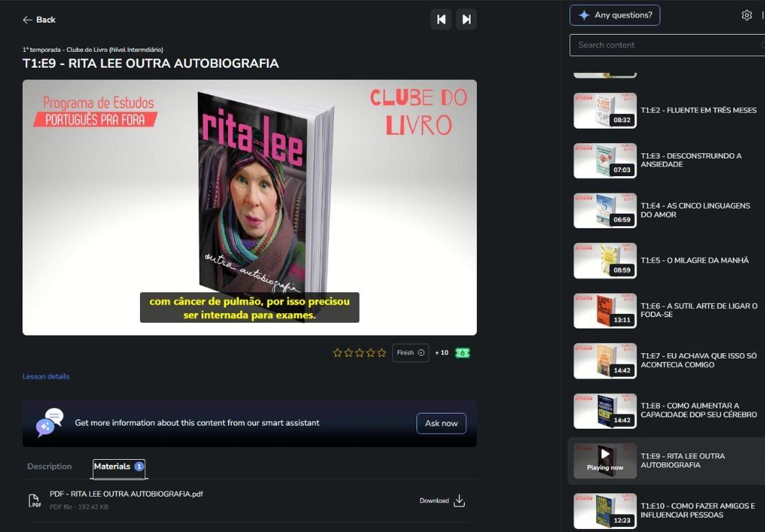Click the smart assistant chat icon

pos(49,423)
